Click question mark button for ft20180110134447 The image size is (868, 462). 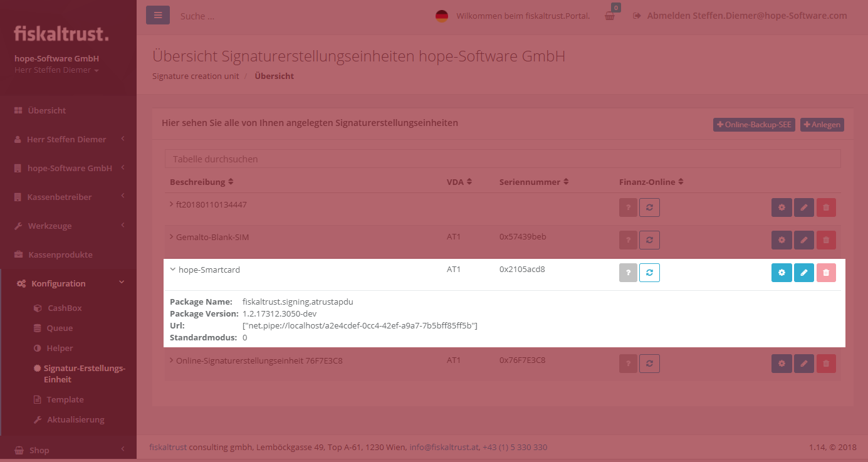point(628,207)
